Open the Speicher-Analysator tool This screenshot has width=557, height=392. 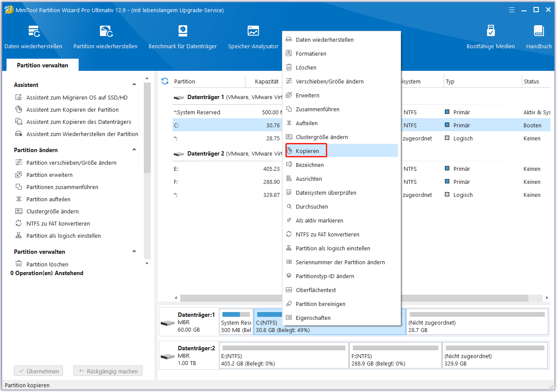[x=253, y=37]
